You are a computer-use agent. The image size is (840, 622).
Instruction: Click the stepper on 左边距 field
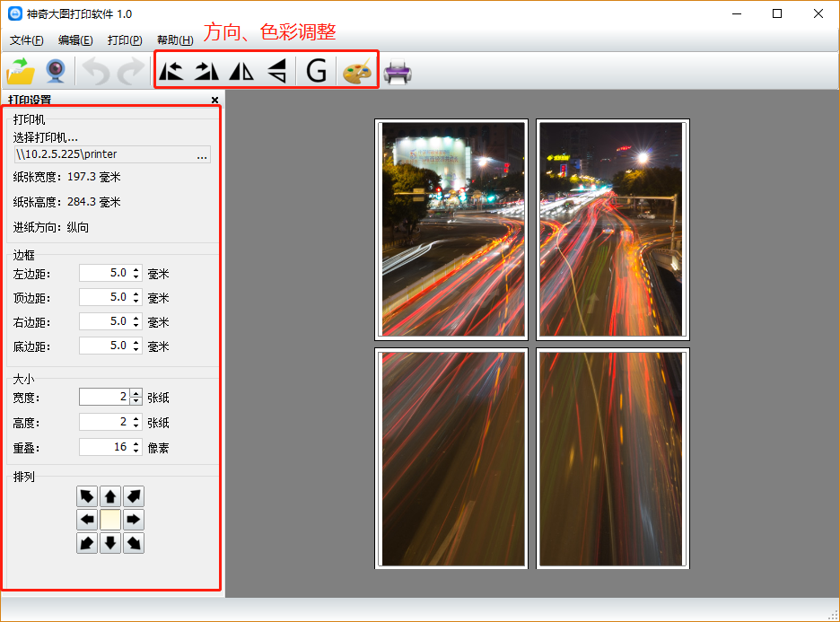136,273
